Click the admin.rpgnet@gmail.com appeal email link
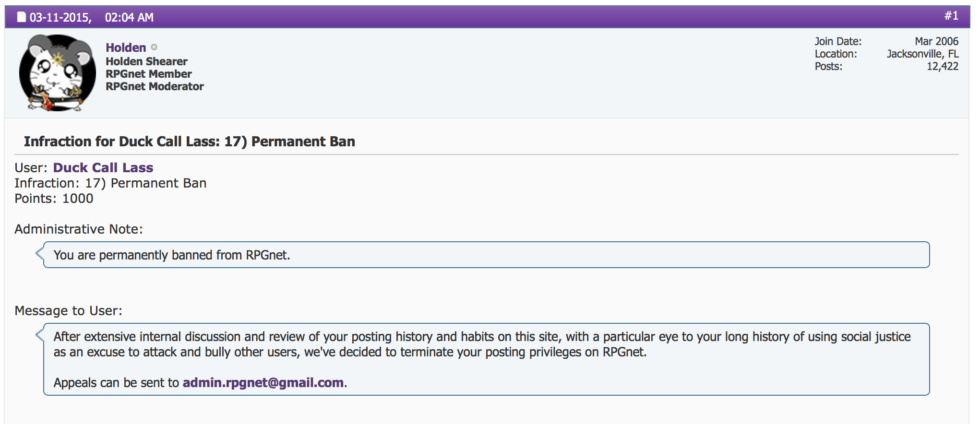This screenshot has height=424, width=980. point(263,382)
